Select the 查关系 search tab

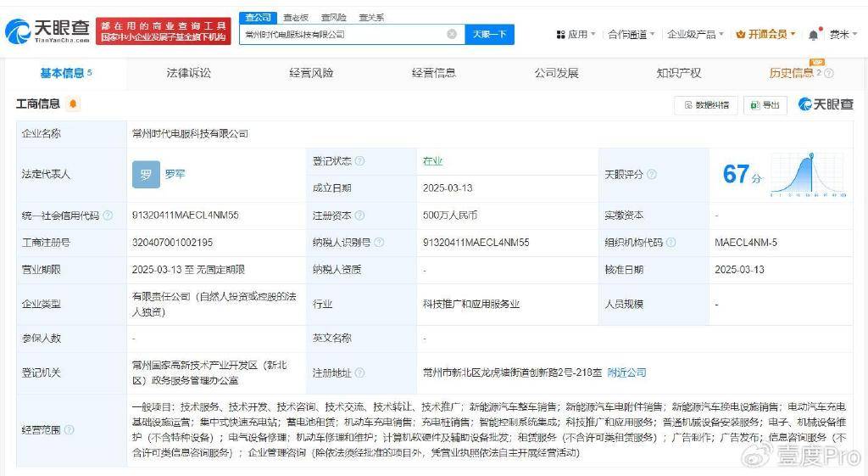pyautogui.click(x=371, y=18)
